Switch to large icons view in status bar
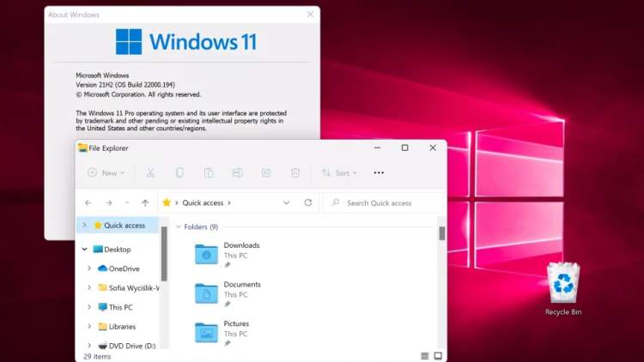Viewport: 644px width, 362px height. pos(438,356)
